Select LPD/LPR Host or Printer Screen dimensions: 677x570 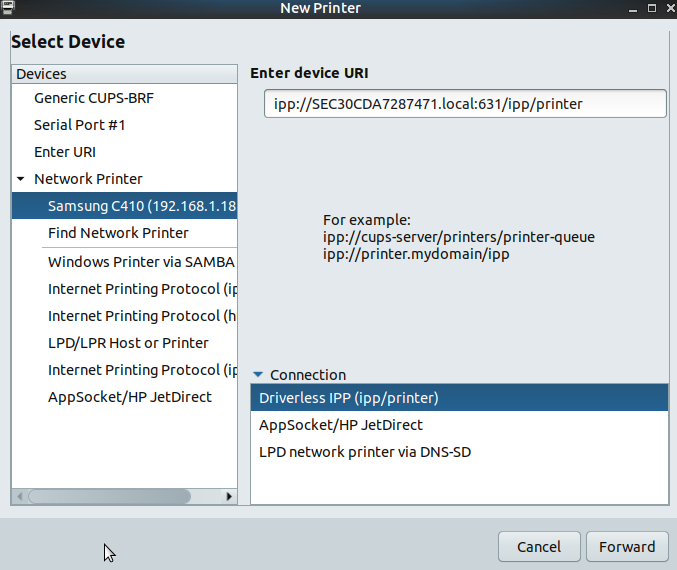[x=128, y=343]
